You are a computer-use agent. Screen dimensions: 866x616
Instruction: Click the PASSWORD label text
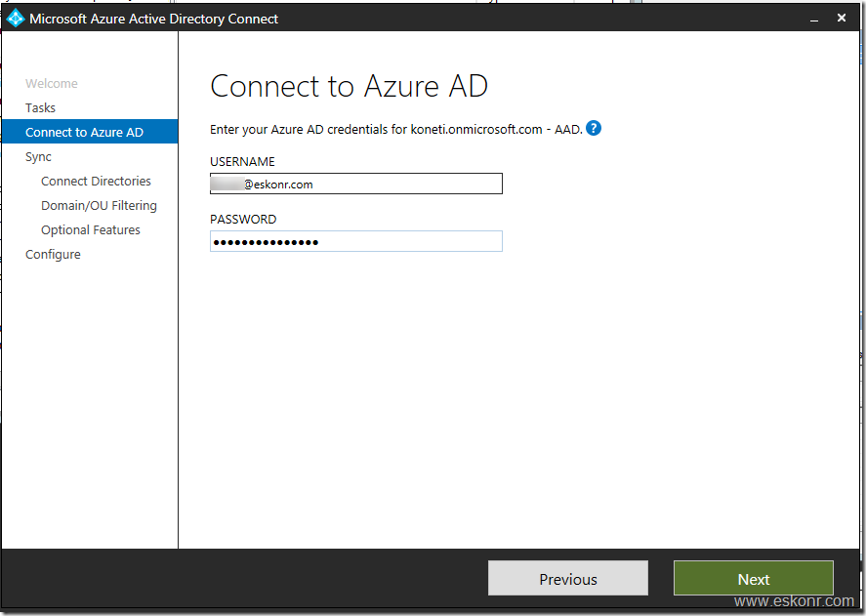coord(243,220)
